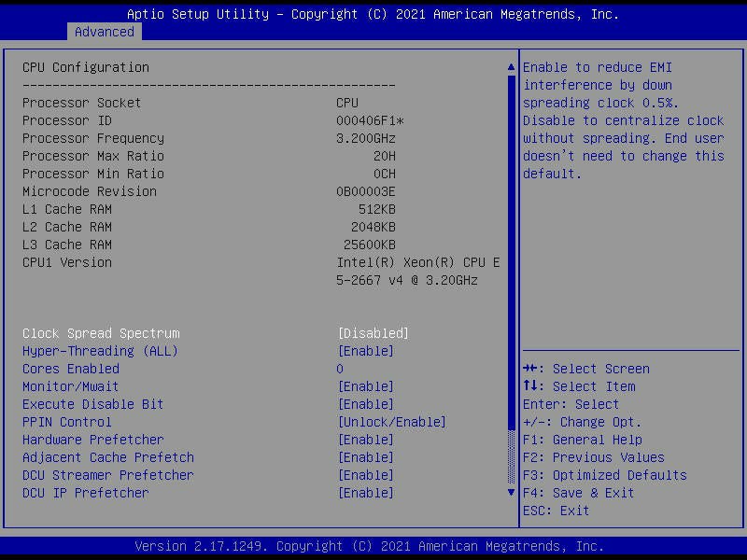Select Hardware Prefetcher label

pyautogui.click(x=92, y=440)
